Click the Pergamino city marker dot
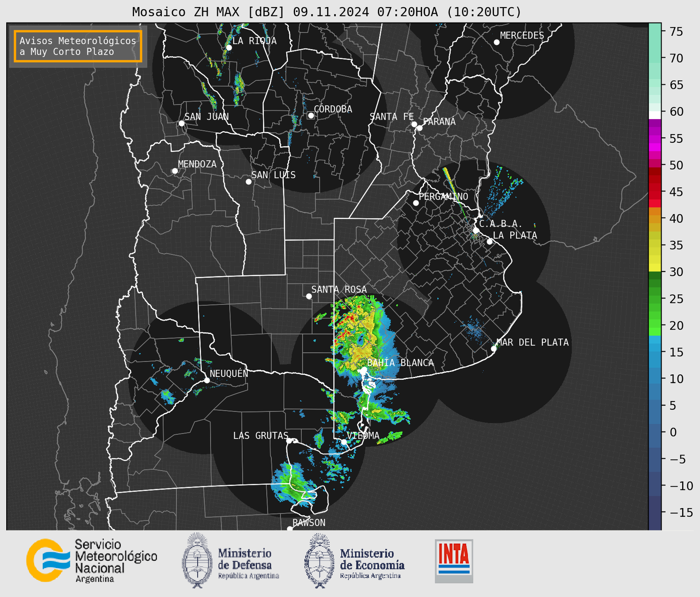700x597 pixels. pyautogui.click(x=416, y=203)
